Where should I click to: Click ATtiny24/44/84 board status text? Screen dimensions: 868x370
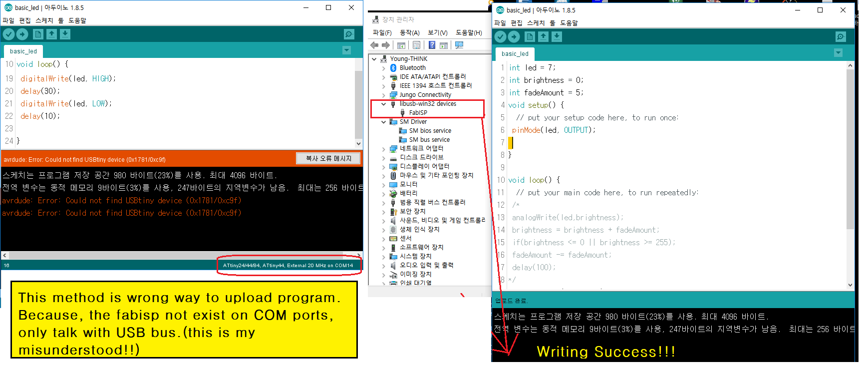[288, 265]
